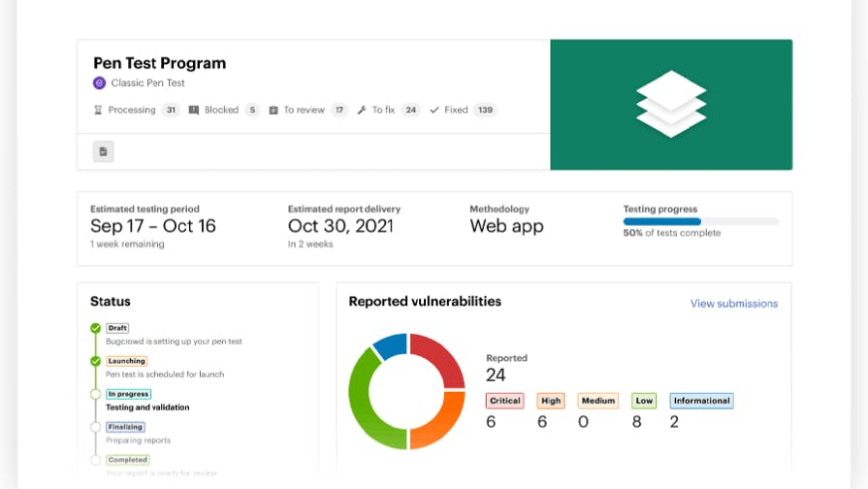This screenshot has width=868, height=489.
Task: Click the To fix wrench icon
Action: tap(362, 111)
